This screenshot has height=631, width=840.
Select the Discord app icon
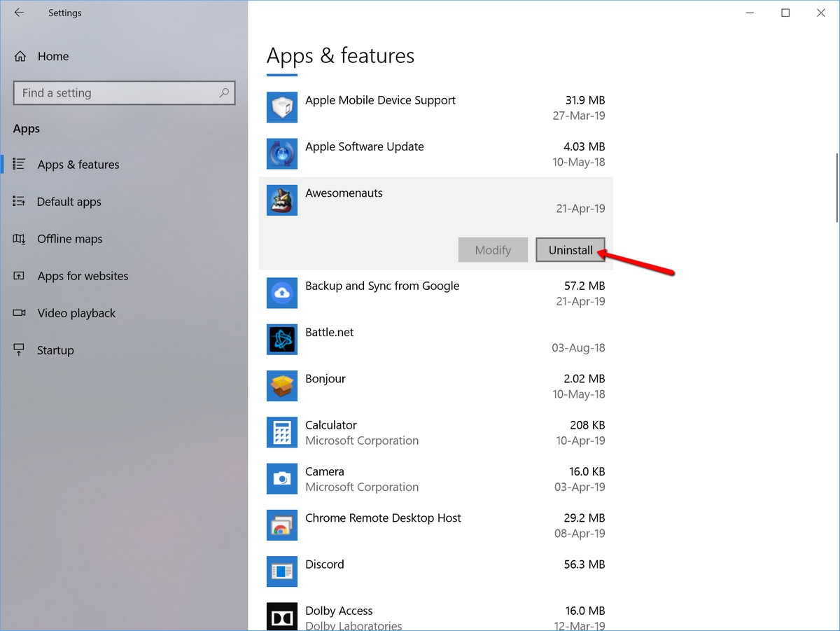tap(282, 571)
